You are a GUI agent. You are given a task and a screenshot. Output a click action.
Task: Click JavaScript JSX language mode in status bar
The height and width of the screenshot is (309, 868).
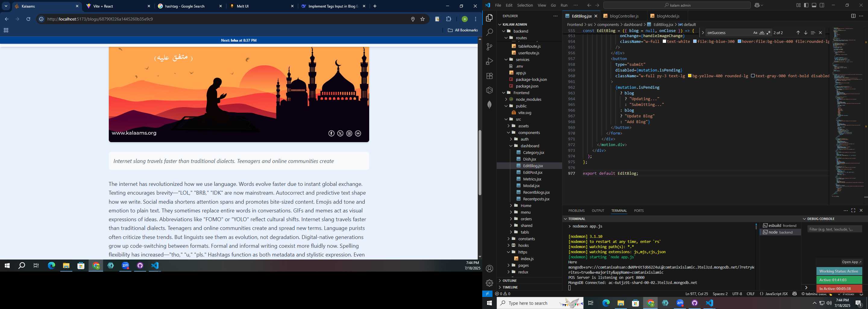point(776,294)
